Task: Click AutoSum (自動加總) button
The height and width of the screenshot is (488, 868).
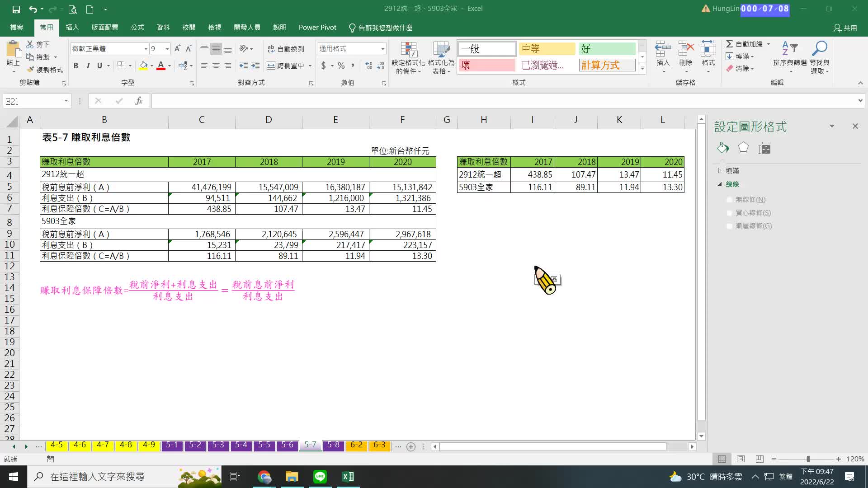Action: point(745,44)
